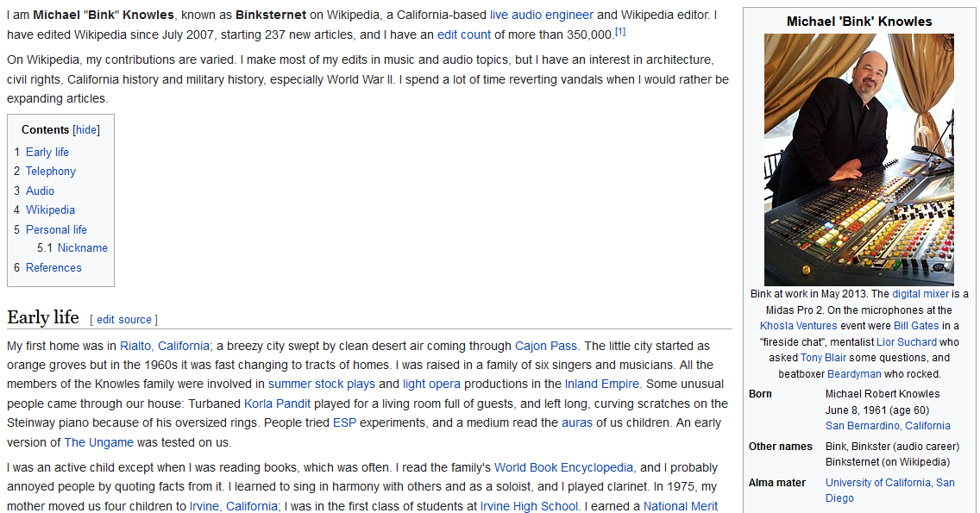This screenshot has height=513, width=980.
Task: Open the World Book Encyclopedia link
Action: [x=563, y=468]
